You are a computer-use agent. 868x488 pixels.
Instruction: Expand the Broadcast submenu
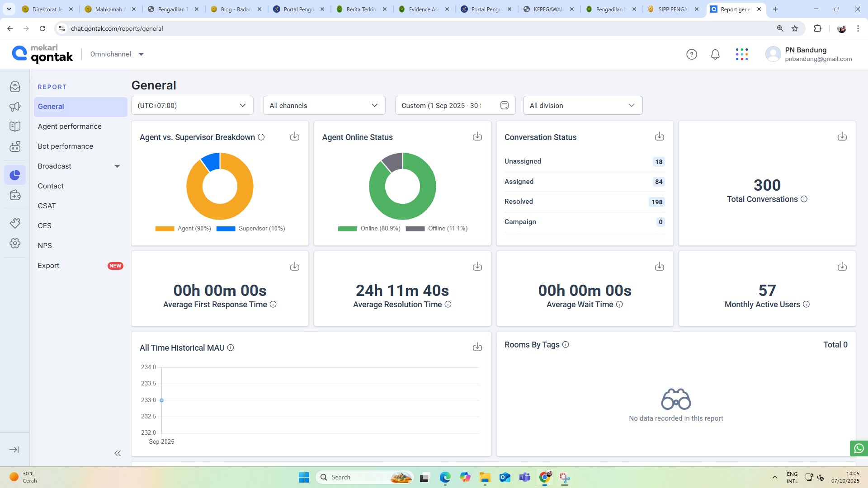[117, 166]
